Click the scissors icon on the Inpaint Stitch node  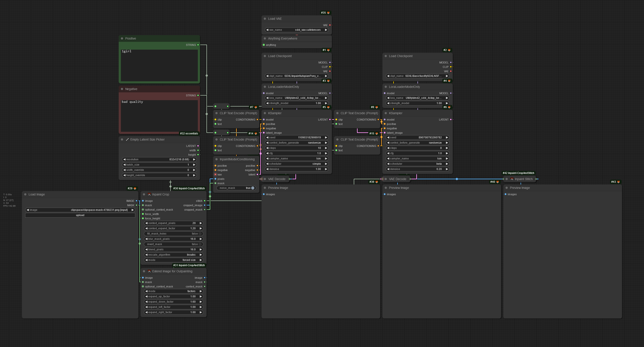tap(512, 179)
